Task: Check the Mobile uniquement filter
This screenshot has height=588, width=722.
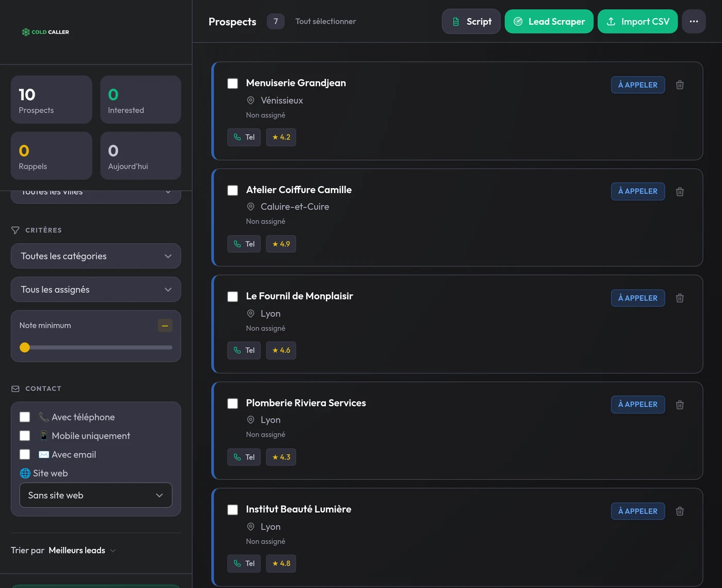Action: click(x=25, y=435)
